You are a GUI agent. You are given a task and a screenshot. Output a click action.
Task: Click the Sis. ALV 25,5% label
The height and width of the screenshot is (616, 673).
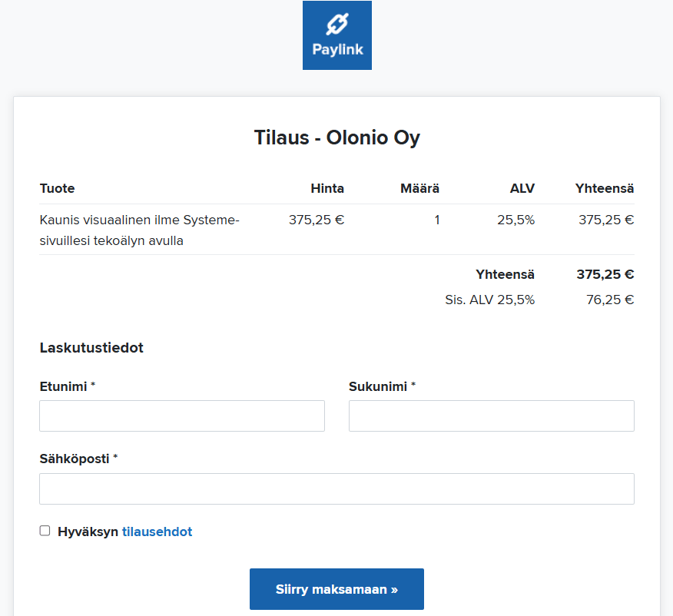click(489, 300)
